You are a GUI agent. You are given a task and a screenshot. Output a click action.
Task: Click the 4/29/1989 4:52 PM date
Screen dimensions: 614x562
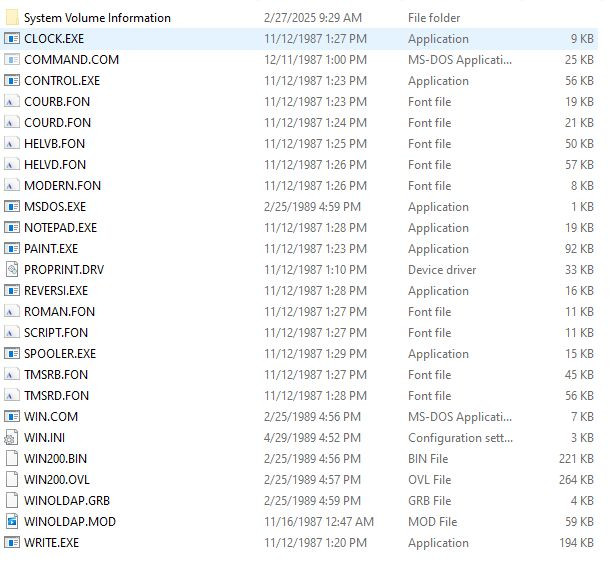[x=312, y=437]
